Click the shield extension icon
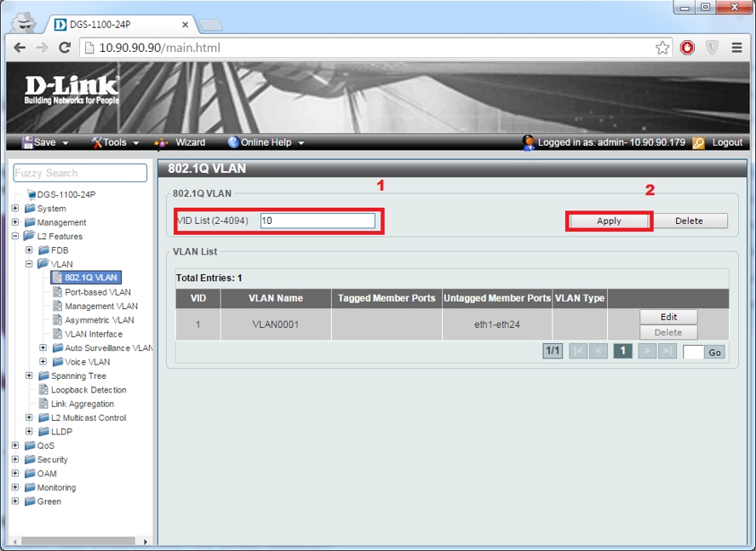756x551 pixels. [x=712, y=48]
